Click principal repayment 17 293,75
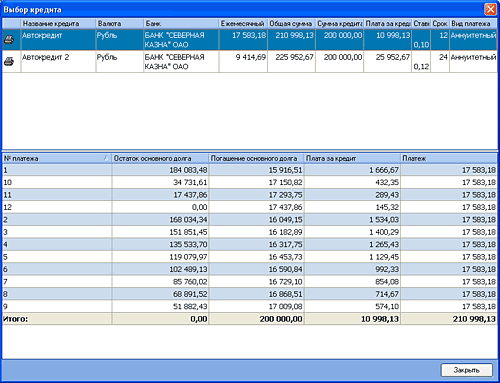The height and width of the screenshot is (383, 500). coord(285,195)
